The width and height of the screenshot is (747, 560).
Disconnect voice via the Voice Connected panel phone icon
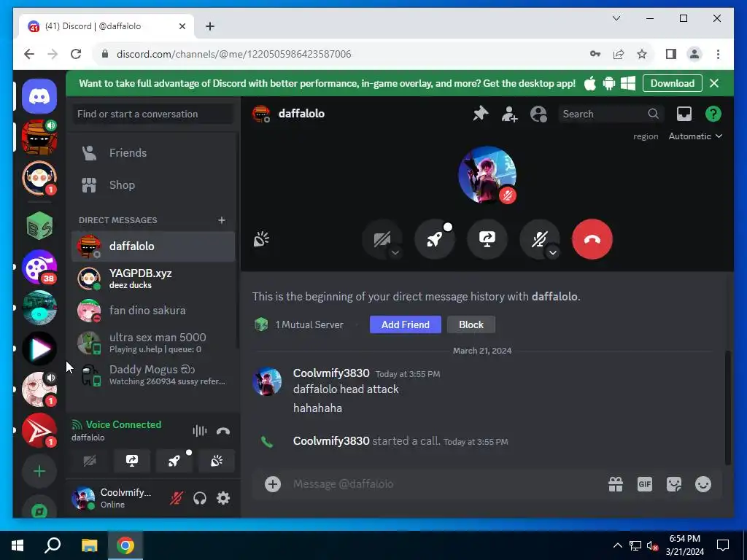223,431
